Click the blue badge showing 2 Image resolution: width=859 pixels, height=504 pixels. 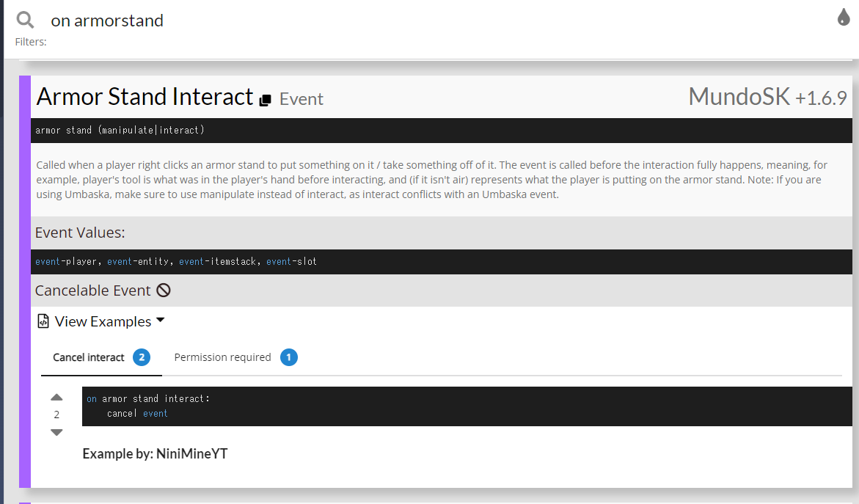click(x=142, y=357)
